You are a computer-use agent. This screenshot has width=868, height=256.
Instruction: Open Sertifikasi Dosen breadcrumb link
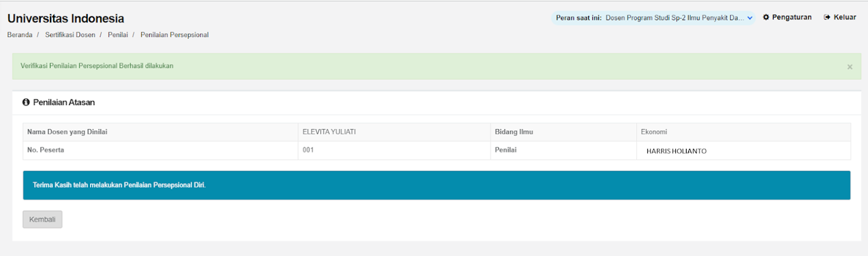(70, 35)
